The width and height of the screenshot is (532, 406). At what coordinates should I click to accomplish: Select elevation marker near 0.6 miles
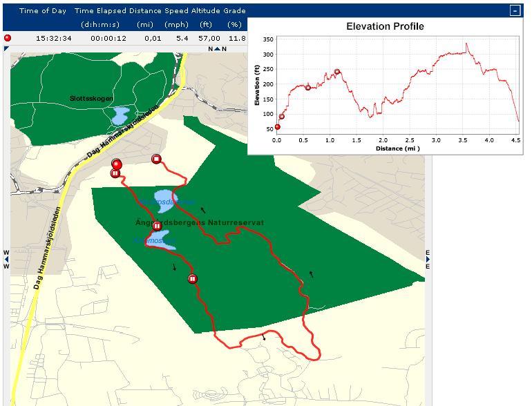(308, 88)
